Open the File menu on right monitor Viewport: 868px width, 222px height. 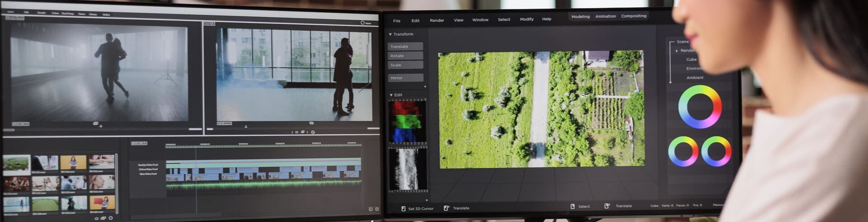[x=396, y=21]
